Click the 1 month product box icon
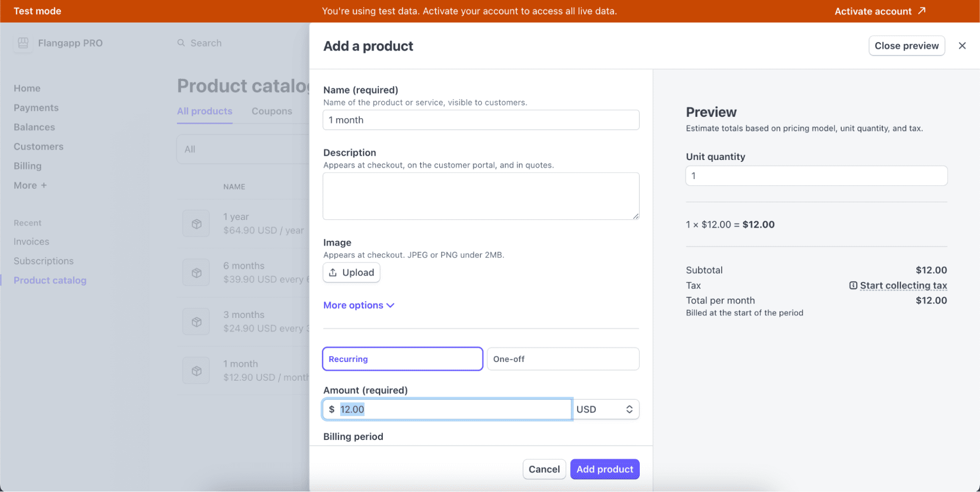This screenshot has height=492, width=980. click(x=196, y=371)
